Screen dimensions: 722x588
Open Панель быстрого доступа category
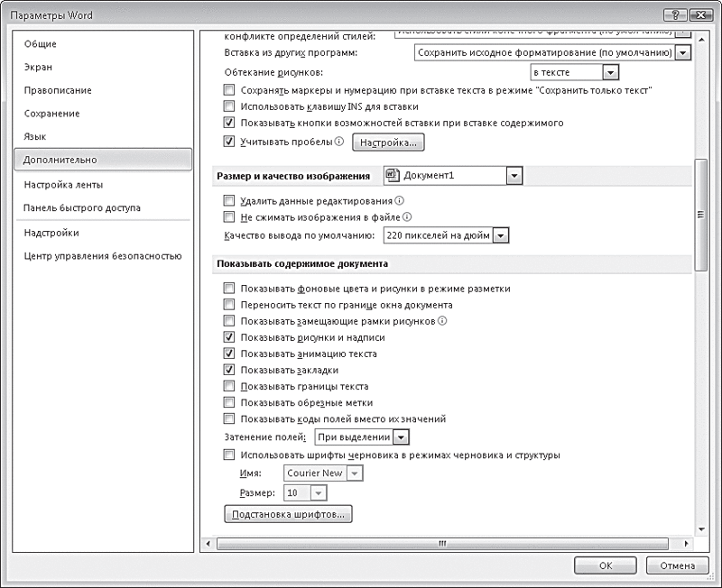(82, 207)
